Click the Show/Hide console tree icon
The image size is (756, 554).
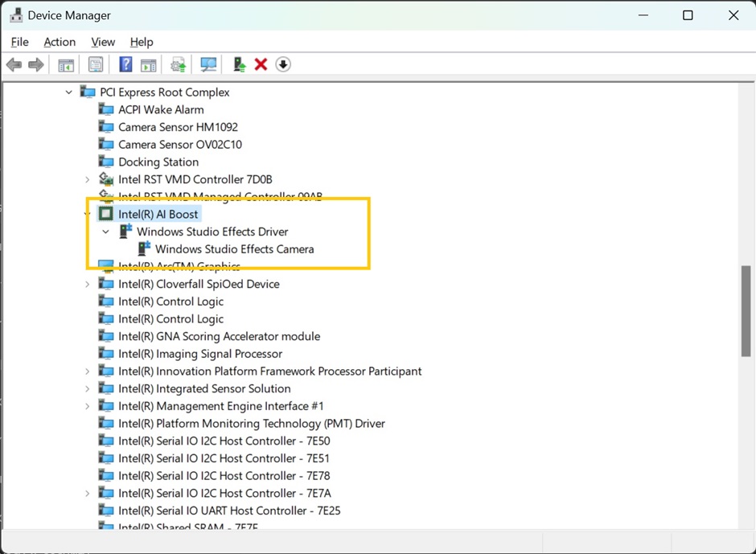tap(66, 64)
